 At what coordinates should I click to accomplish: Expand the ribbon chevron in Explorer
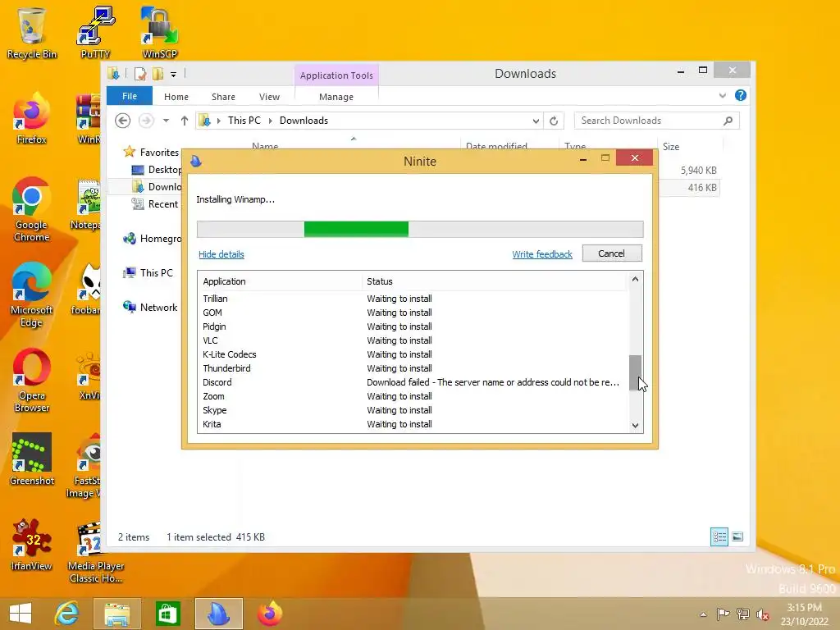tap(722, 96)
